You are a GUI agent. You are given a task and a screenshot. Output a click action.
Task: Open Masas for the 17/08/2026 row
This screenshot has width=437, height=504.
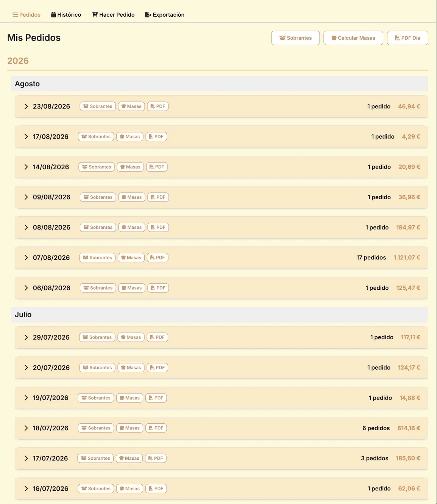tap(130, 137)
